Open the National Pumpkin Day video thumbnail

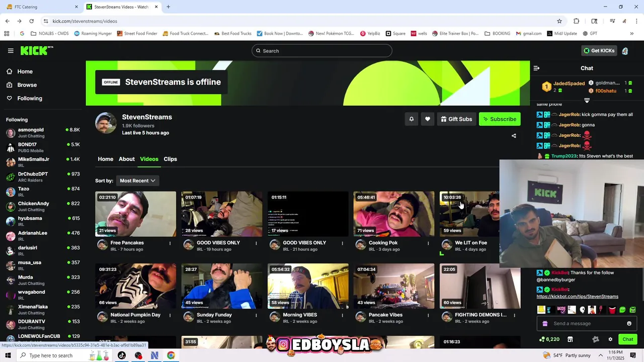pos(136,286)
